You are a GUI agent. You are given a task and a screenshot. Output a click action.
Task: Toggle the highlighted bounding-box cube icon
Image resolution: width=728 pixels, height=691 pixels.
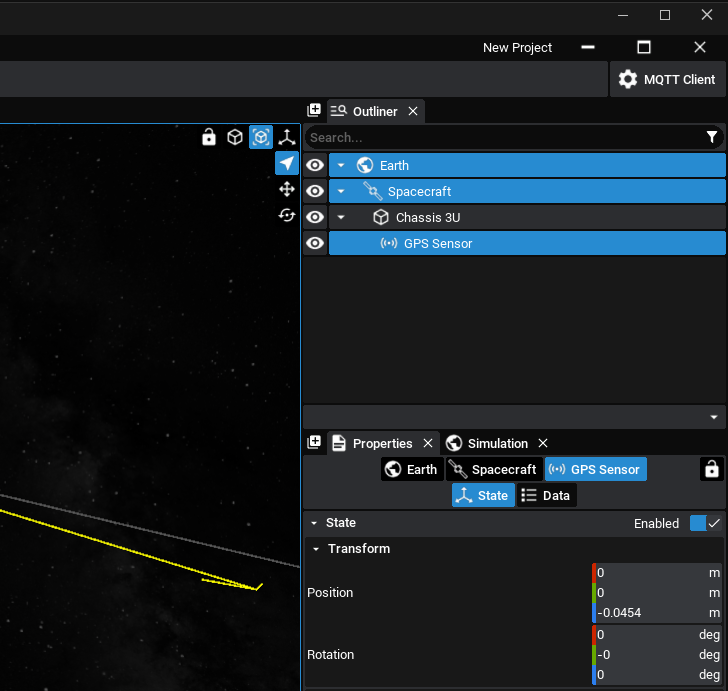click(261, 137)
